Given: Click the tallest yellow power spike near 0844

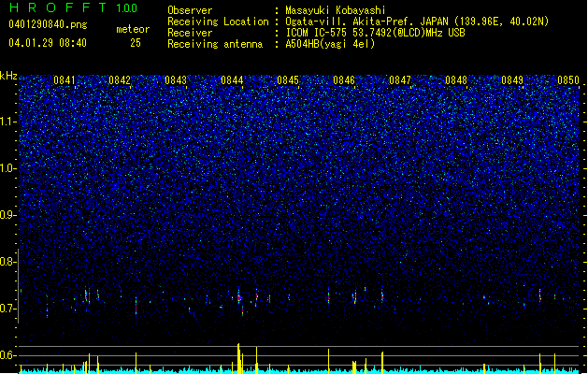Looking at the screenshot, I should (x=238, y=358).
